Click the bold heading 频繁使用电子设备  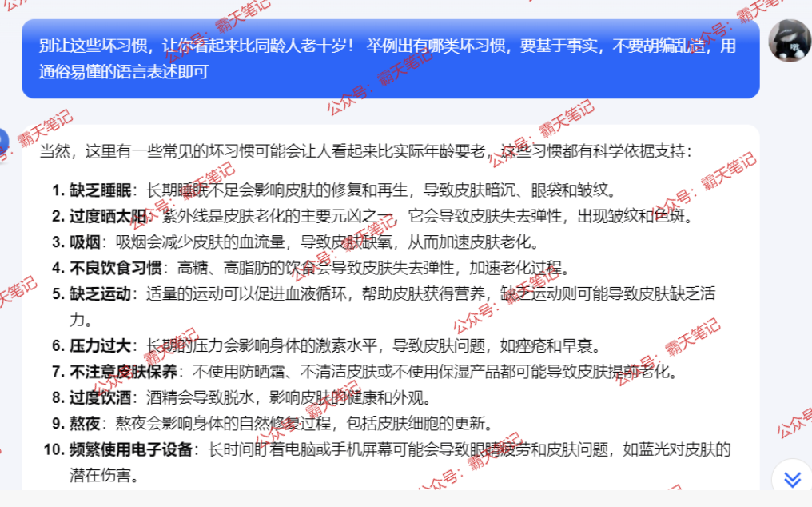(x=131, y=449)
